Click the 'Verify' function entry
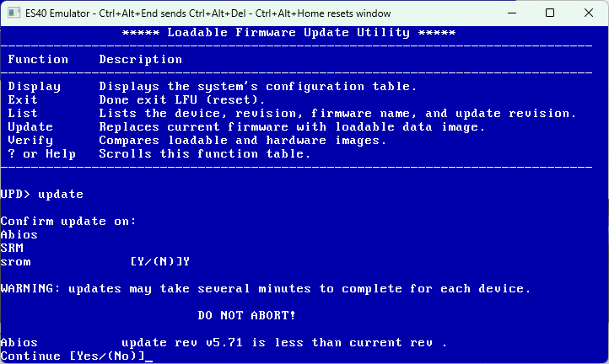 [30, 141]
